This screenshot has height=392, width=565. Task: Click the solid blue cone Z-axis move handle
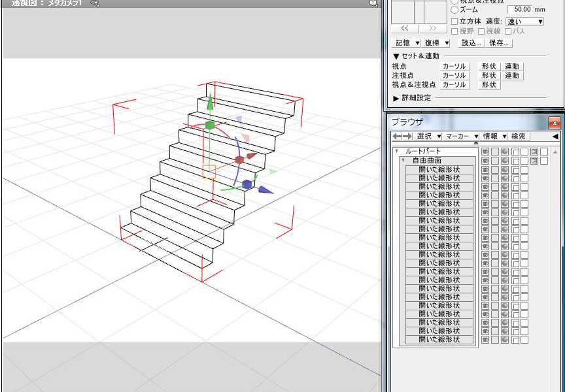266,190
